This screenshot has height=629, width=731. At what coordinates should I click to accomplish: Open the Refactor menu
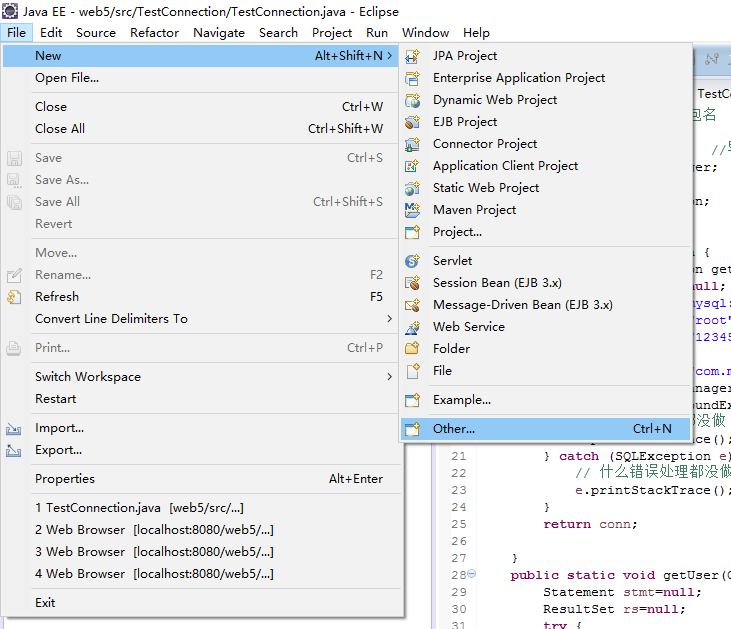pyautogui.click(x=154, y=32)
